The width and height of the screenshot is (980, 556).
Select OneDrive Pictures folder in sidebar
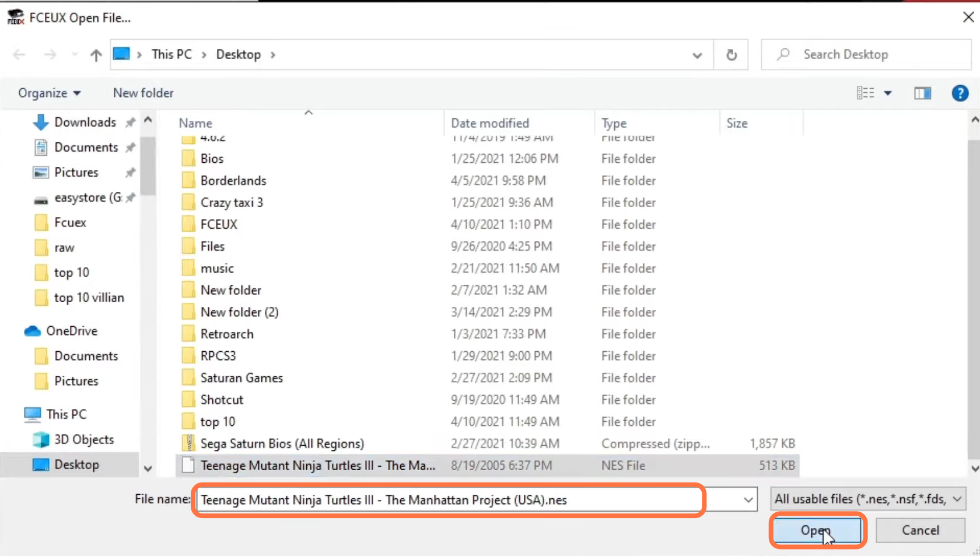pyautogui.click(x=76, y=381)
